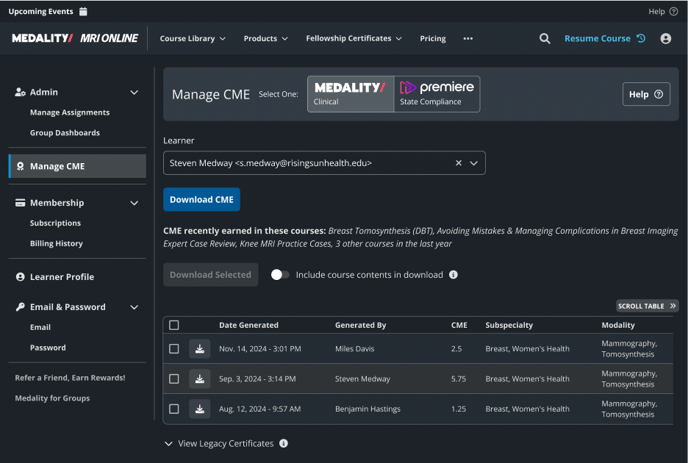
Task: Download the Aug. 12, 2024 certificate
Action: click(x=200, y=409)
